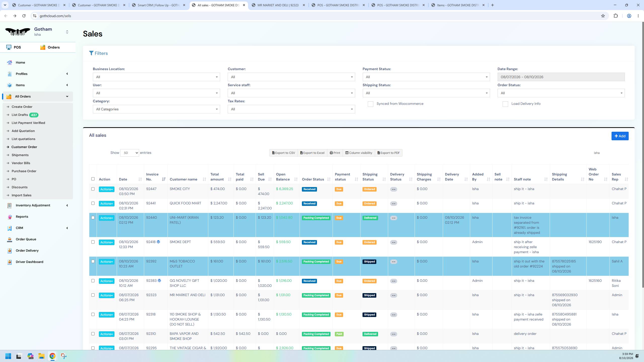
Task: Open the Show entries count dropdown
Action: pos(130,153)
